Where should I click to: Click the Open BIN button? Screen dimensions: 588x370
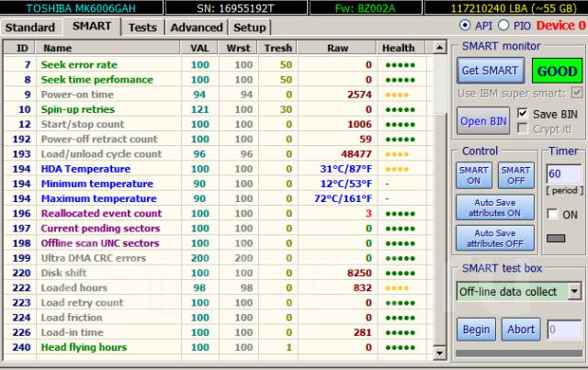[482, 121]
